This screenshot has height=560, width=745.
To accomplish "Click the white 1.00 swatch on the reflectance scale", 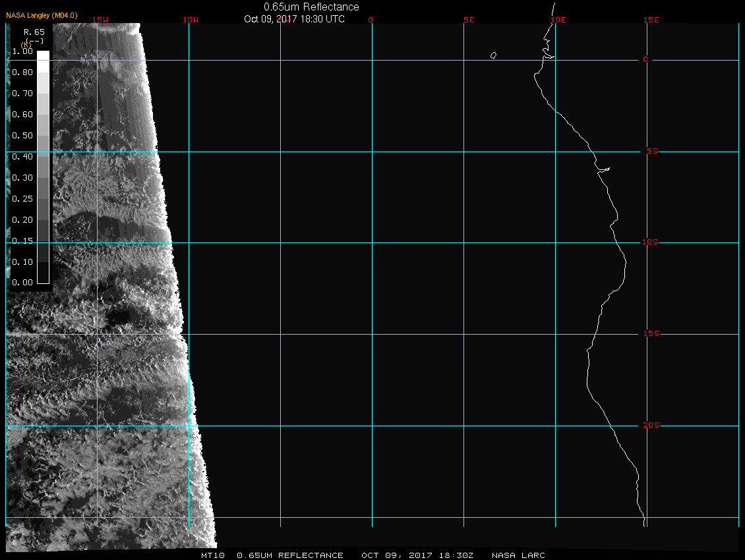I will pyautogui.click(x=43, y=55).
